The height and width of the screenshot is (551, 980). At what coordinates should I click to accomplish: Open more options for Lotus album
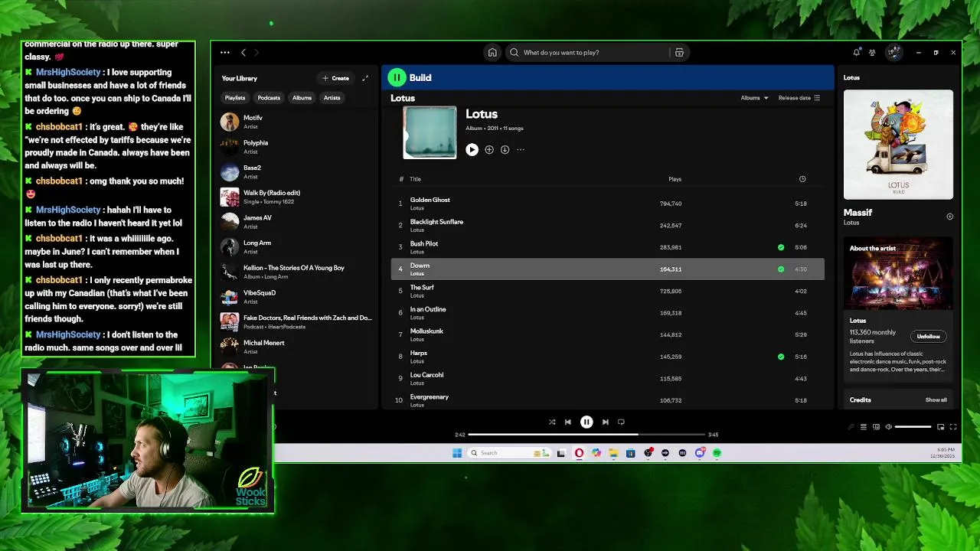click(x=521, y=150)
